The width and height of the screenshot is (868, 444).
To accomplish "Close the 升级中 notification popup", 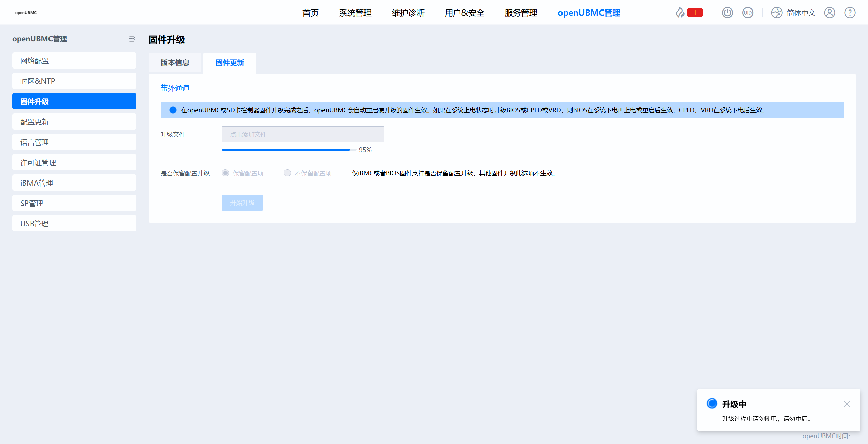I will point(847,404).
